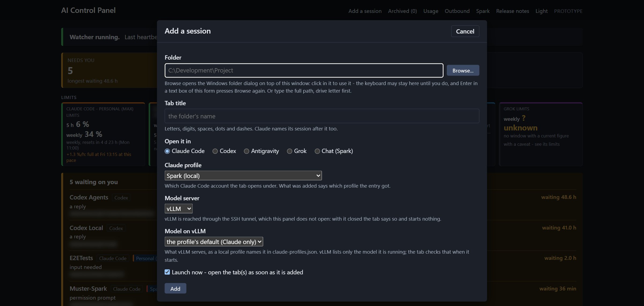Click the 'GROK LIMITS' card heading
Viewport: 644px width, 306px height.
(x=517, y=109)
